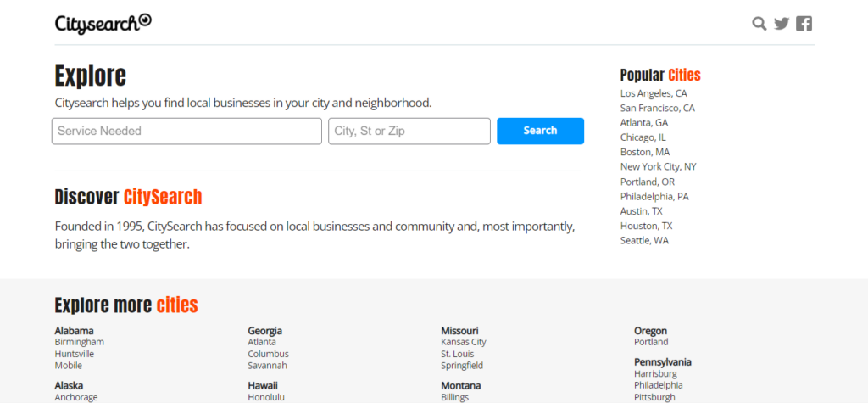
Task: Open the Facebook icon in header
Action: point(804,23)
